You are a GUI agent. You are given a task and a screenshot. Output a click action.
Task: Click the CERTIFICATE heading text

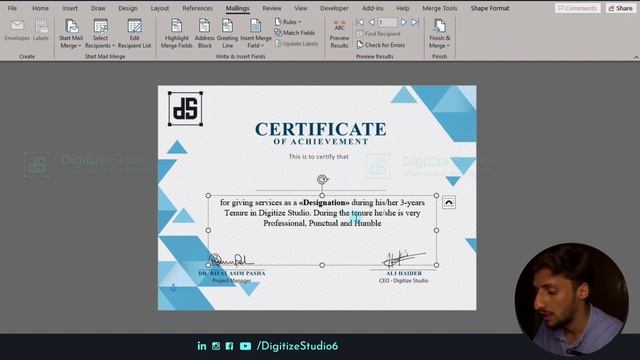coord(320,129)
